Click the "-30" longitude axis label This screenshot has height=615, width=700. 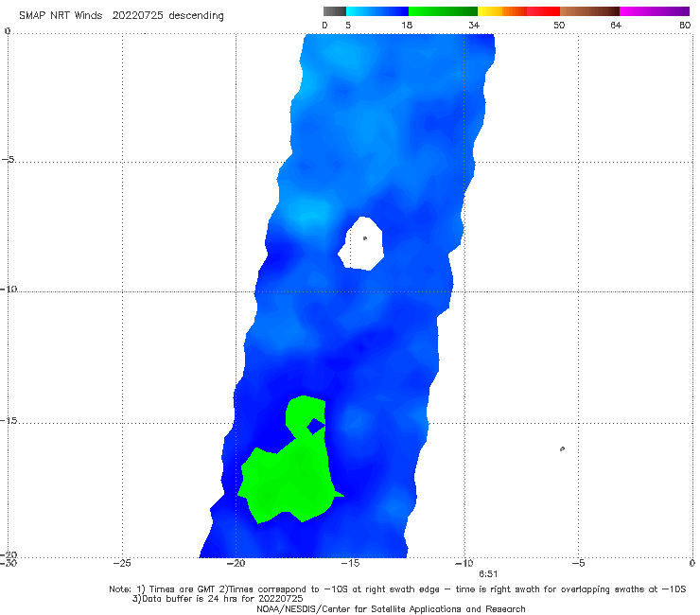[9, 563]
